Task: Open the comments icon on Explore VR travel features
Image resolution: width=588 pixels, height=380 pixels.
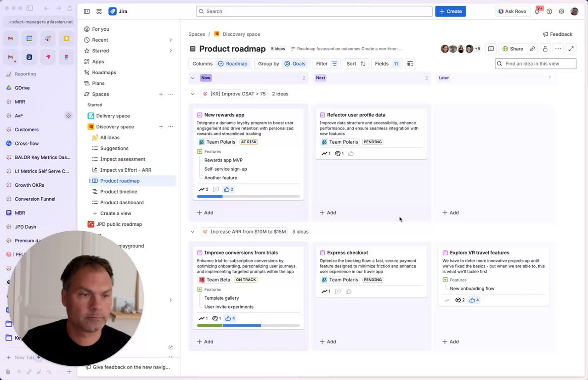Action: point(460,300)
